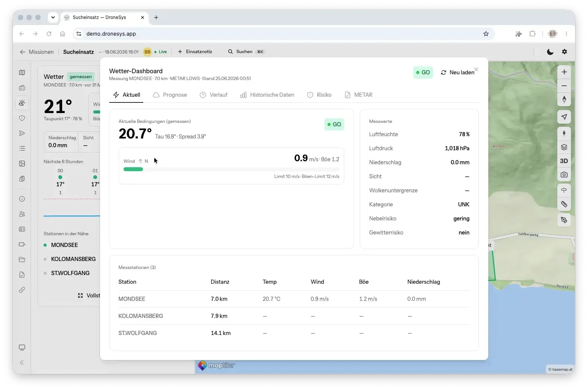Open the Historische Daten tab
Screen dimensions: 588x390
[x=267, y=95]
